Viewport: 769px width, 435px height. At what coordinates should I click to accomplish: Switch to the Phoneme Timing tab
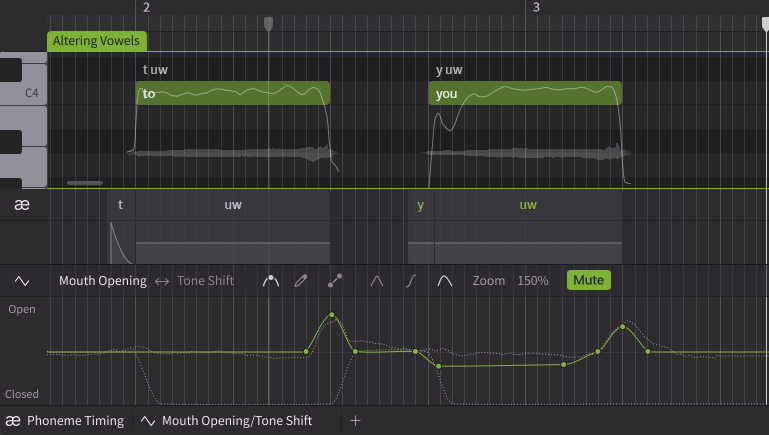(65, 421)
